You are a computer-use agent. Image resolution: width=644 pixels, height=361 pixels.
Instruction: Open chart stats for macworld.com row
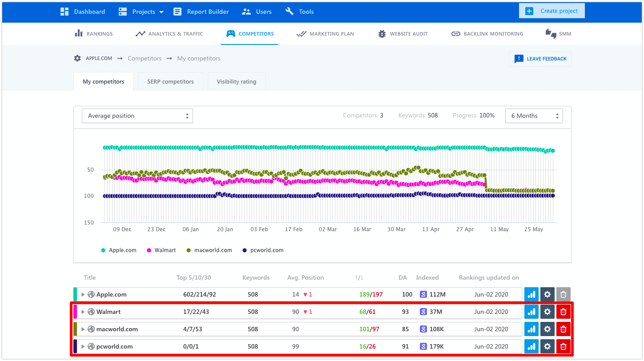point(531,329)
